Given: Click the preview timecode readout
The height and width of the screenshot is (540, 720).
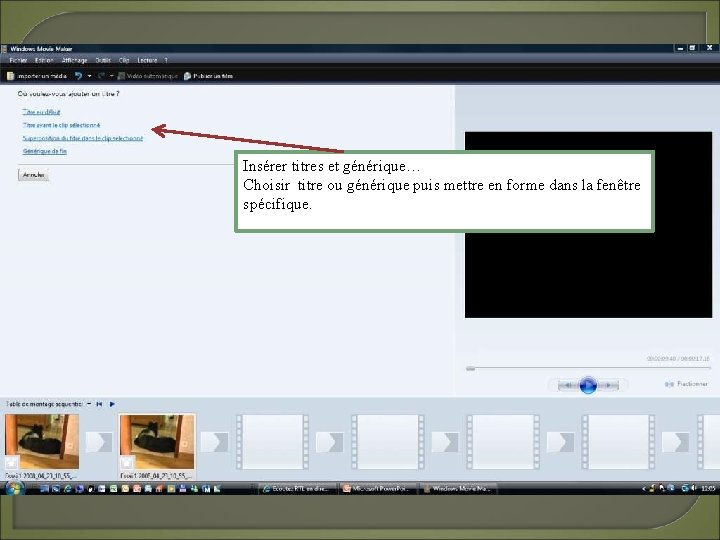Looking at the screenshot, I should click(x=678, y=358).
